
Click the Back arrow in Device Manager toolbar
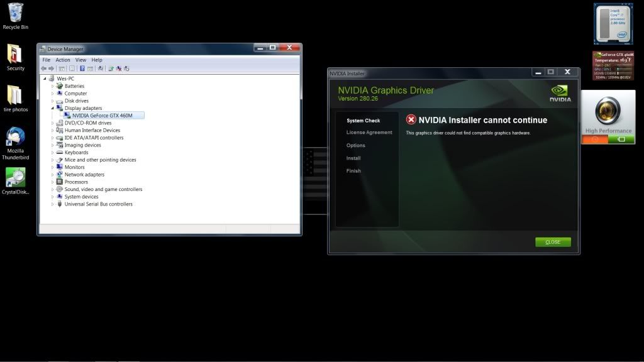[x=43, y=69]
